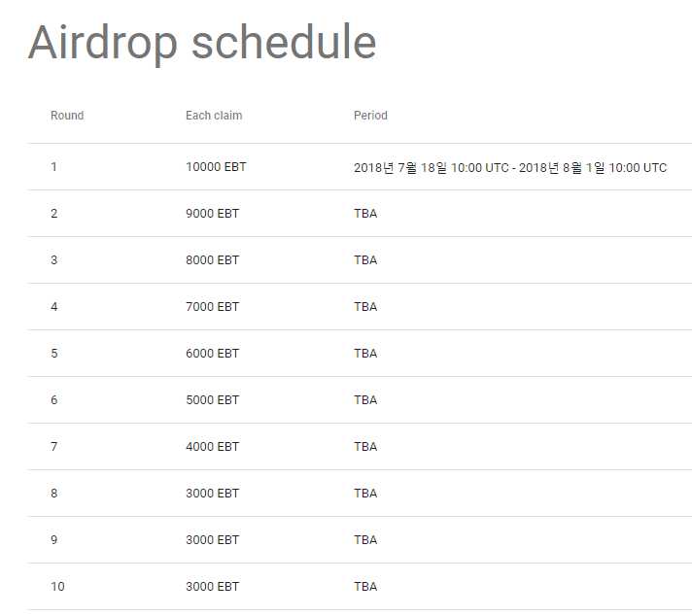Select the Each claim column header
Image resolution: width=692 pixels, height=616 pixels.
(214, 116)
